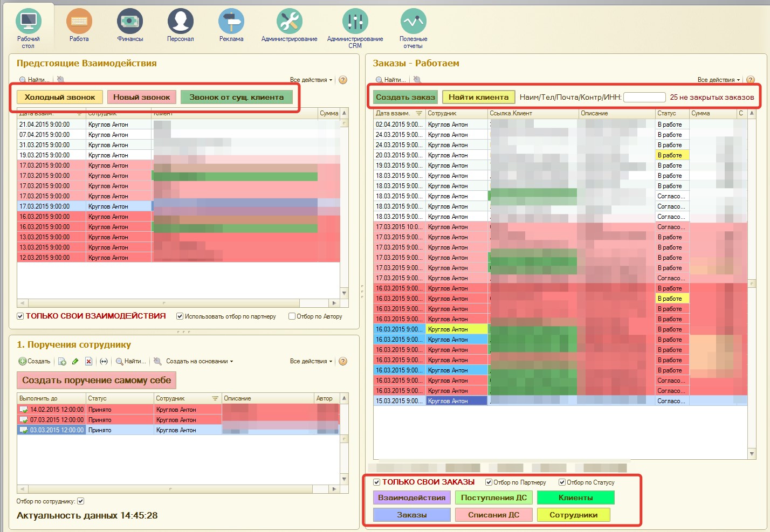Screen dimensions: 770x532
Task: Click the Наим/Тел/Почта/Контр/ИНН search field
Action: click(644, 98)
